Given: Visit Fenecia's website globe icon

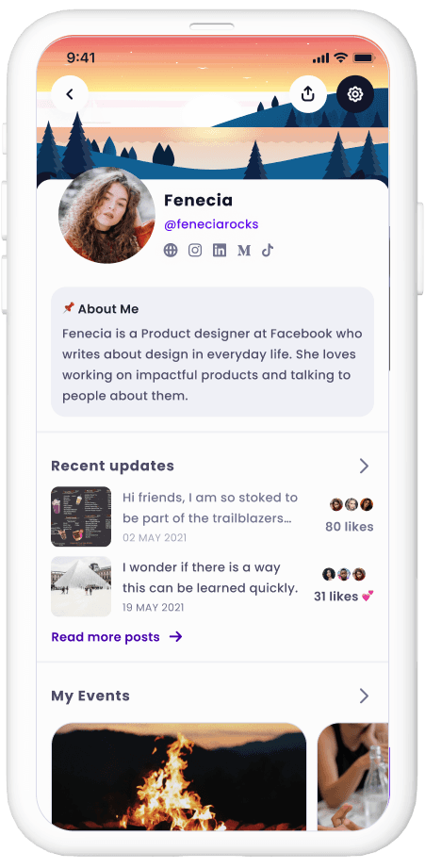Looking at the screenshot, I should 171,250.
